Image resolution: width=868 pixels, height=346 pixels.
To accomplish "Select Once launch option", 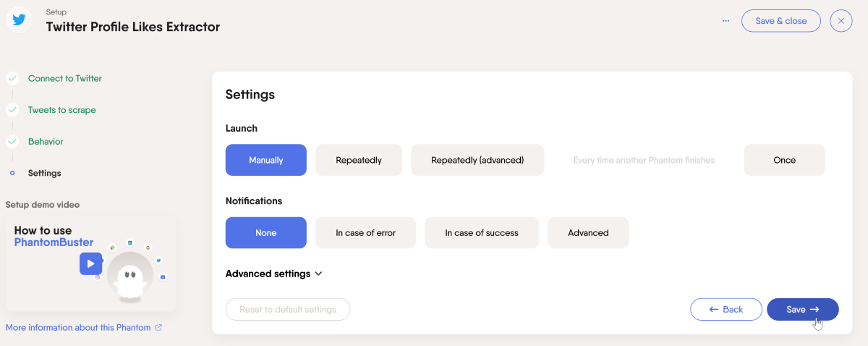I will coord(784,160).
